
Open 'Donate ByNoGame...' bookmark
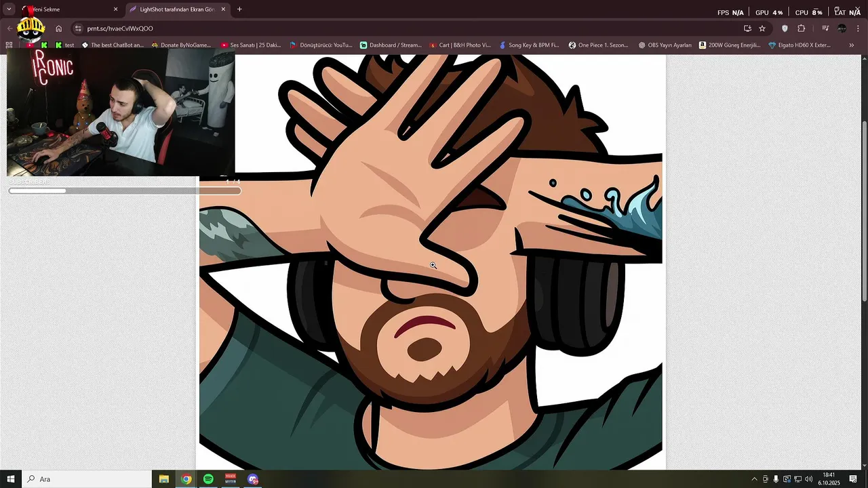pos(181,45)
